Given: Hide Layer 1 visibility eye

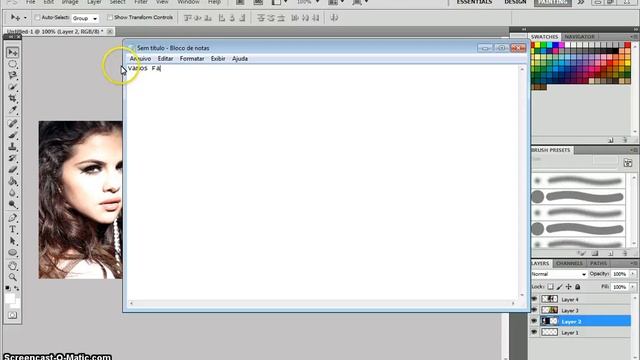Looking at the screenshot, I should tap(534, 332).
